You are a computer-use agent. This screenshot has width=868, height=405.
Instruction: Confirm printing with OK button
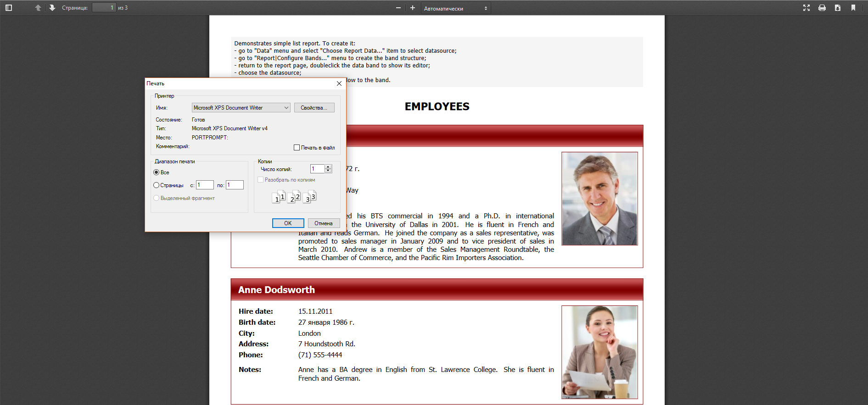click(288, 223)
